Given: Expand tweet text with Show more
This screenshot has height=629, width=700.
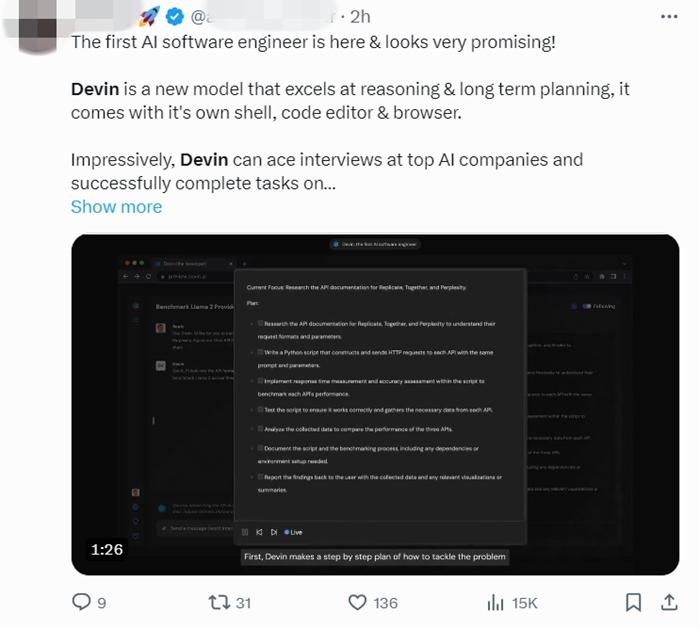Looking at the screenshot, I should click(116, 207).
